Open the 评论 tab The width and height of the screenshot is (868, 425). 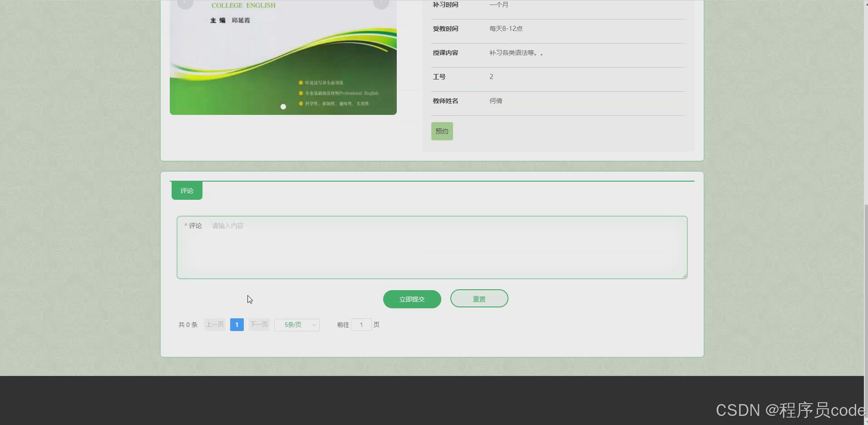point(187,191)
